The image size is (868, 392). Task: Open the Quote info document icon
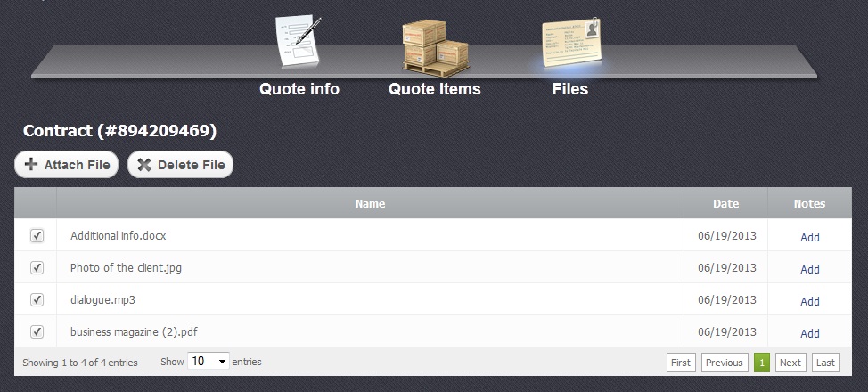(x=298, y=42)
